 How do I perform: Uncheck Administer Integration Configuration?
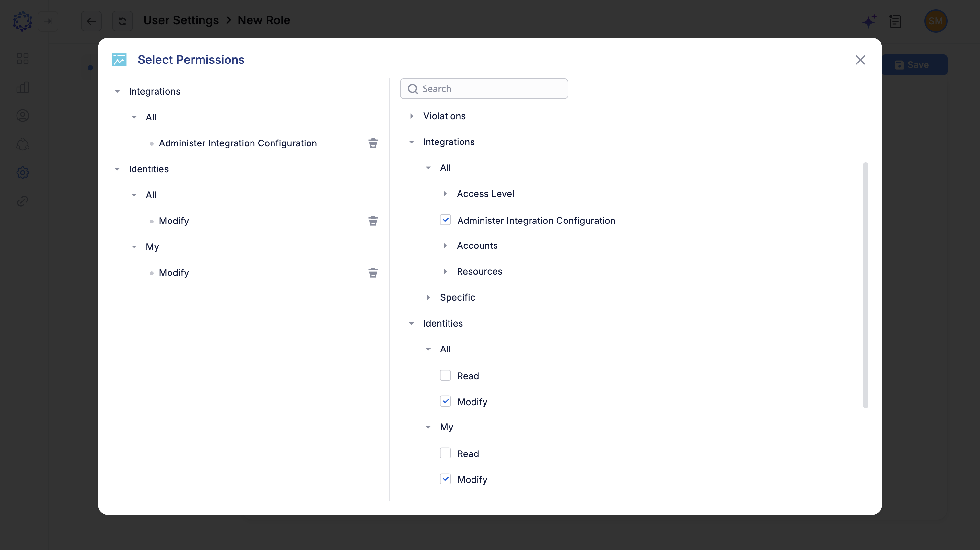445,220
